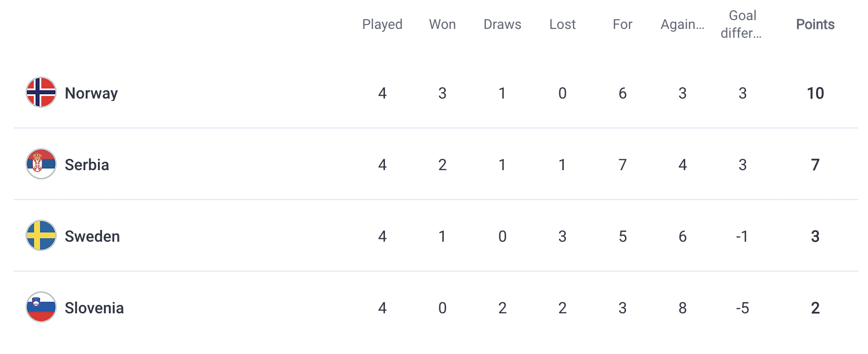Sort by the Points column header
The width and height of the screenshot is (868, 354).
(x=815, y=25)
